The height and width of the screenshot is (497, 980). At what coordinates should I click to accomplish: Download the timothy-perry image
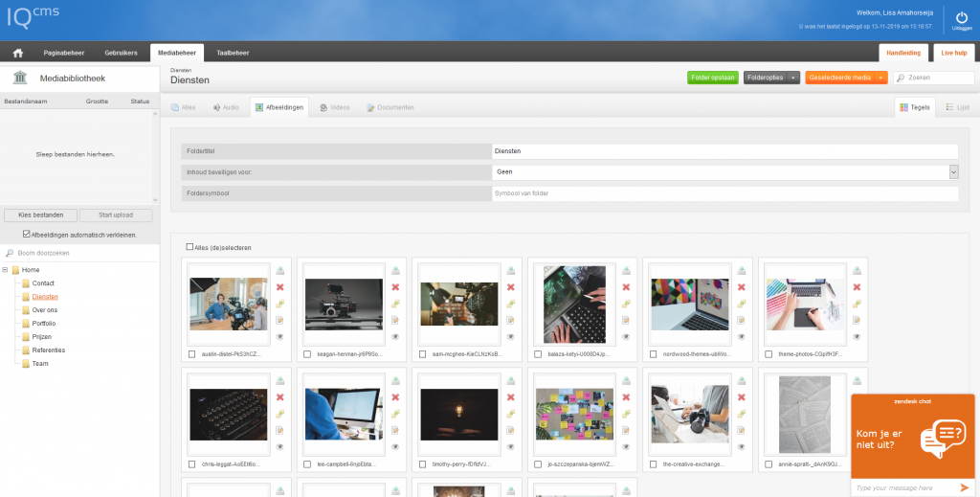click(511, 381)
